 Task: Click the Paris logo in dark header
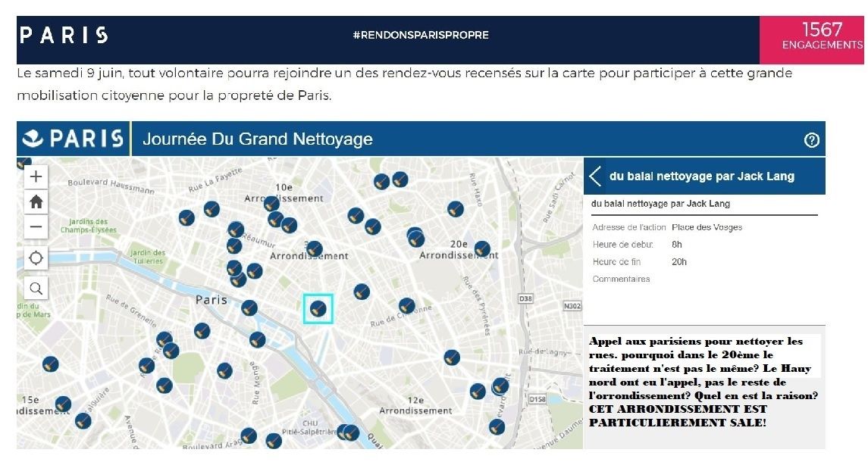pos(64,36)
